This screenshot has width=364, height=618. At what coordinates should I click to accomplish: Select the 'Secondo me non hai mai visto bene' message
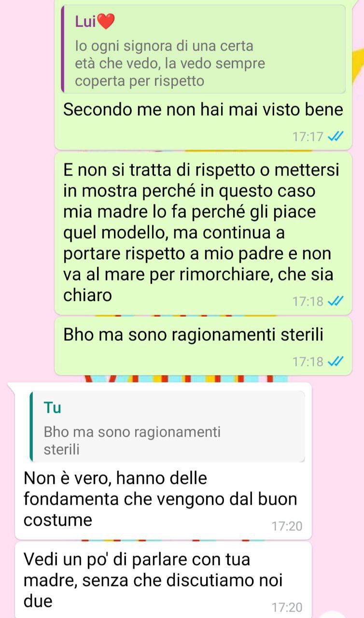pyautogui.click(x=203, y=110)
